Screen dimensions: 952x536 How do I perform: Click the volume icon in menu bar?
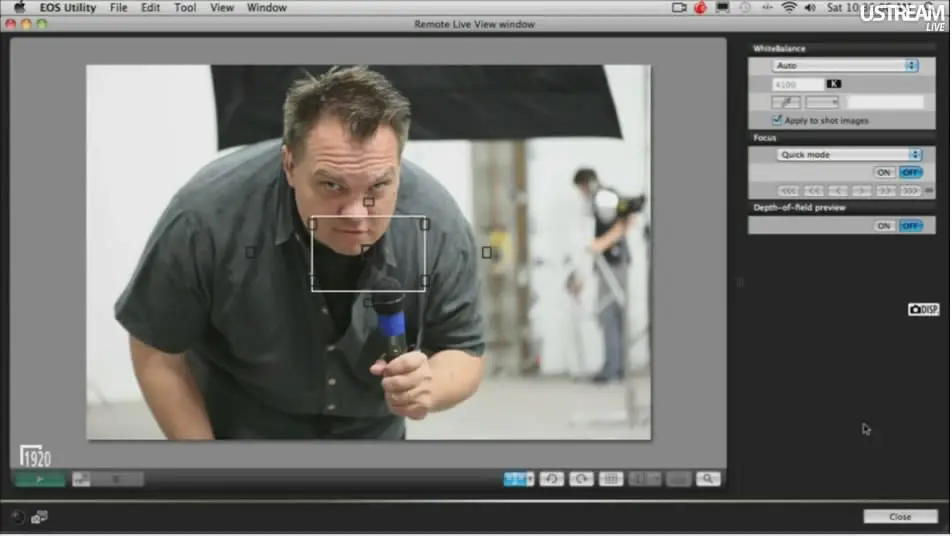pos(810,8)
